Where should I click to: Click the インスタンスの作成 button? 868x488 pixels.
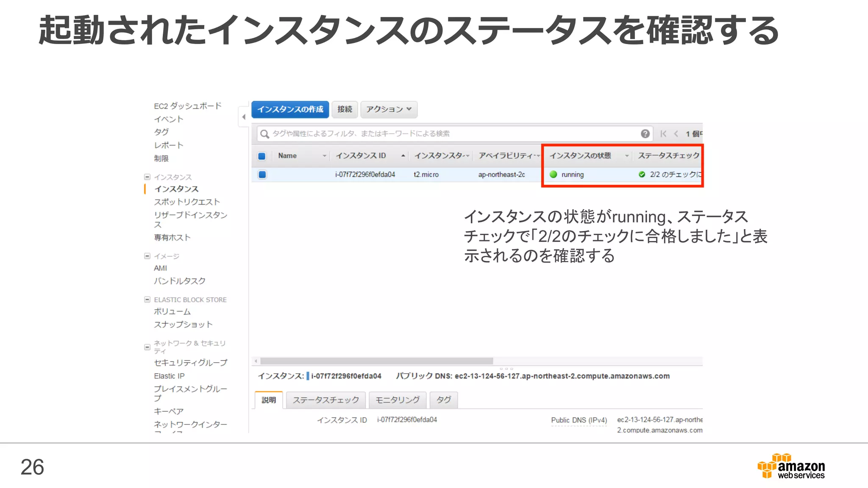point(290,109)
